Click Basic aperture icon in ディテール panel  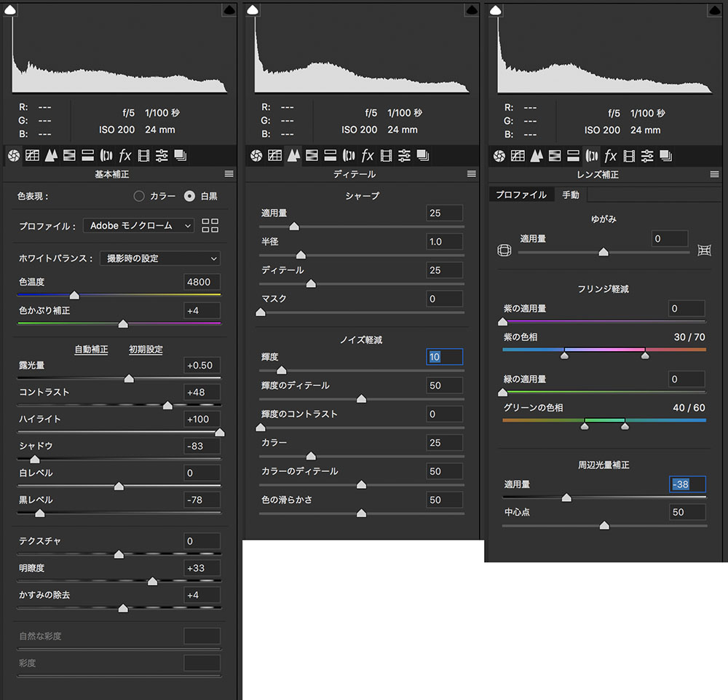coord(256,155)
